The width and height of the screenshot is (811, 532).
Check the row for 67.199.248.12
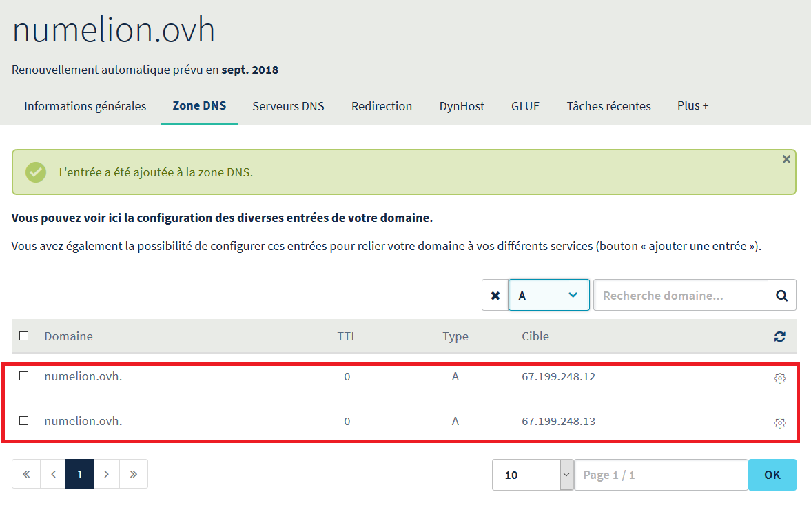click(x=24, y=376)
